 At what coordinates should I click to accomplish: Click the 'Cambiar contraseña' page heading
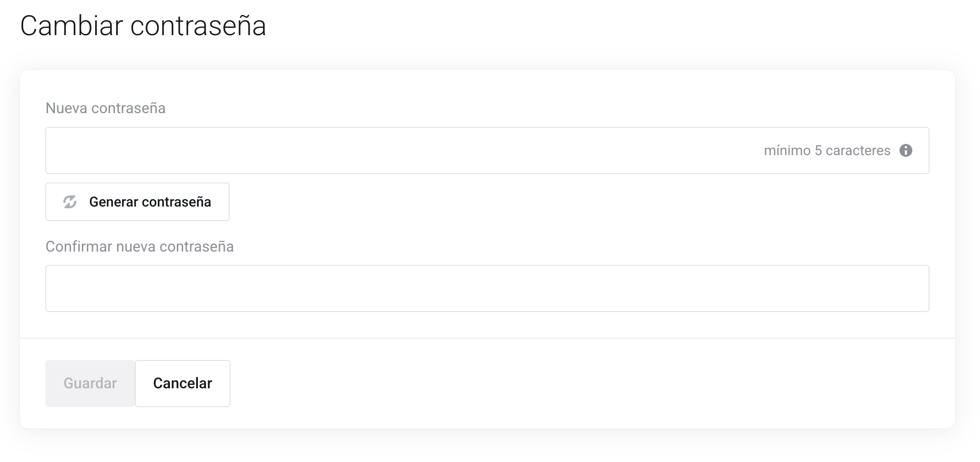tap(143, 26)
